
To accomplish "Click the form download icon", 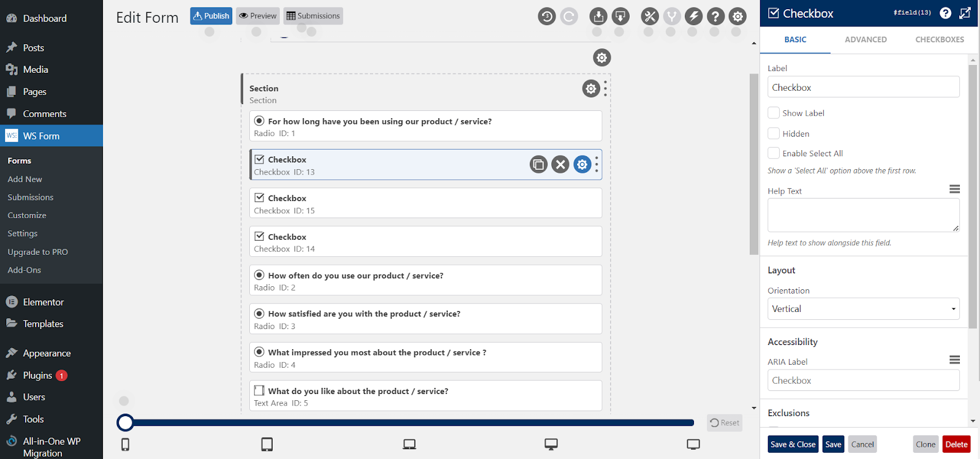I will [620, 17].
